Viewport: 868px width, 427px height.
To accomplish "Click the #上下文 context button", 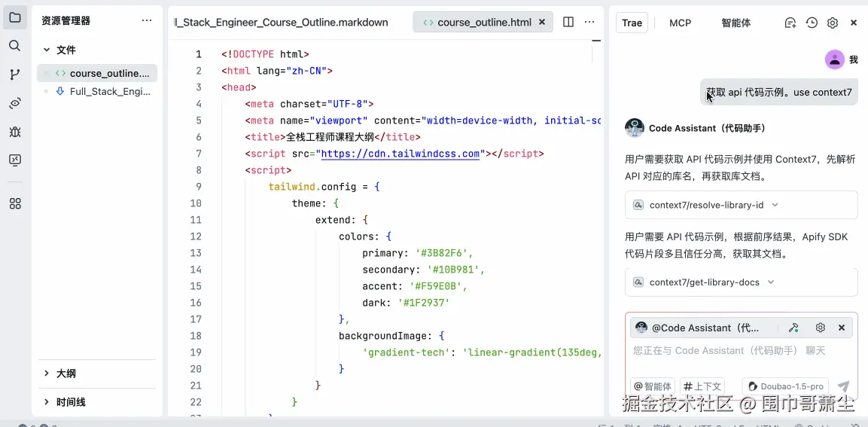I will [x=702, y=386].
